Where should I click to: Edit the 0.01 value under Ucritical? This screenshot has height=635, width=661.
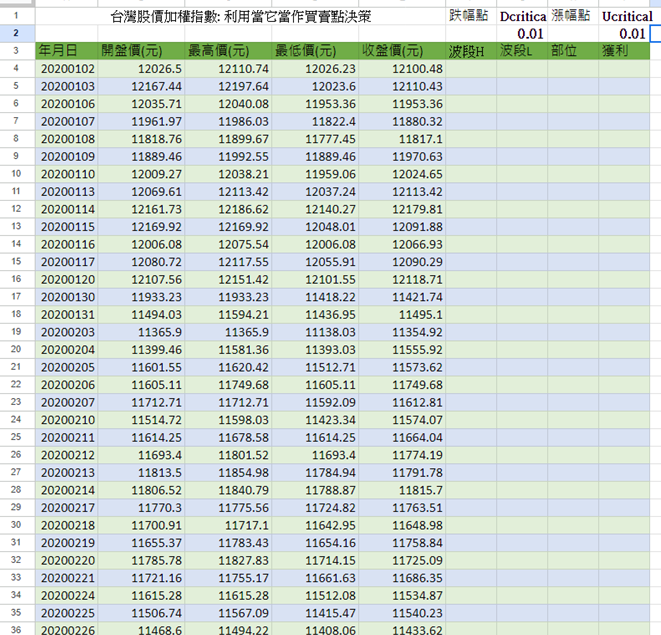click(624, 33)
